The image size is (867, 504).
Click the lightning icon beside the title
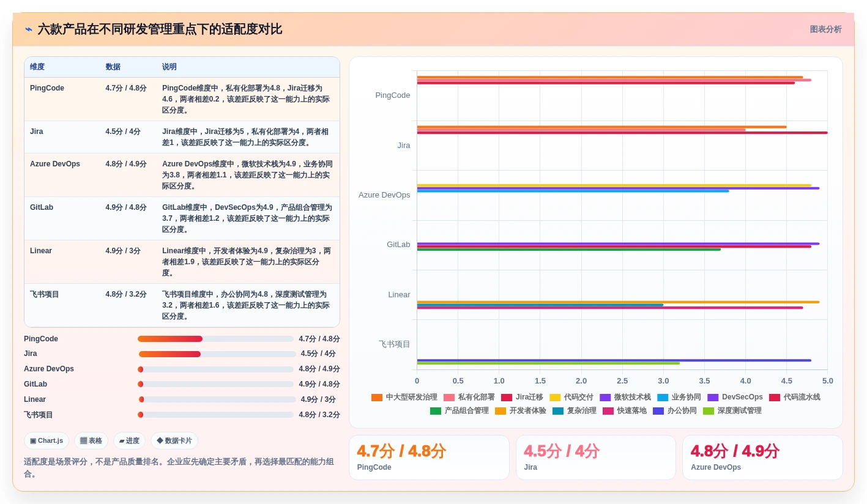click(29, 29)
